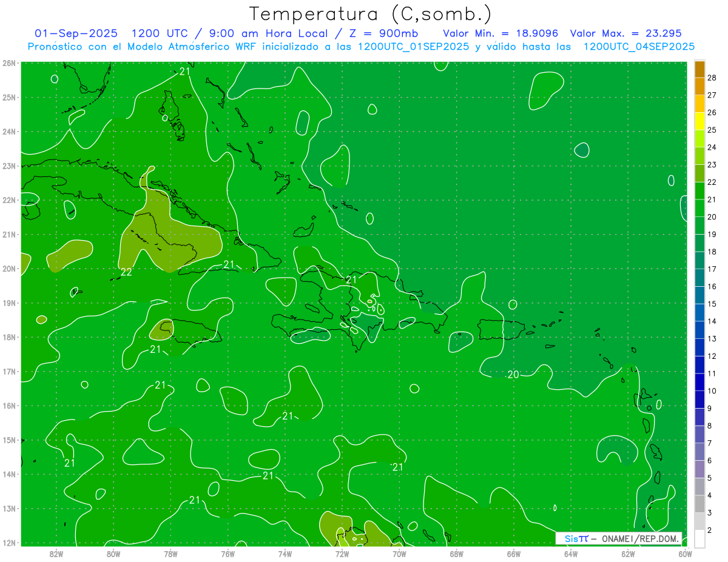Viewport: 728px width, 562px height.
Task: Click the '78W' longitude axis label
Action: click(170, 553)
